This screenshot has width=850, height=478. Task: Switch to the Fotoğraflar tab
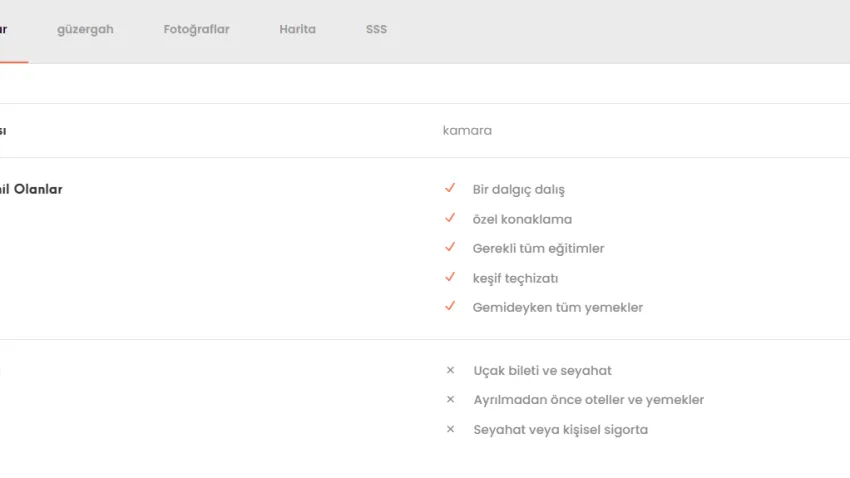[x=196, y=29]
